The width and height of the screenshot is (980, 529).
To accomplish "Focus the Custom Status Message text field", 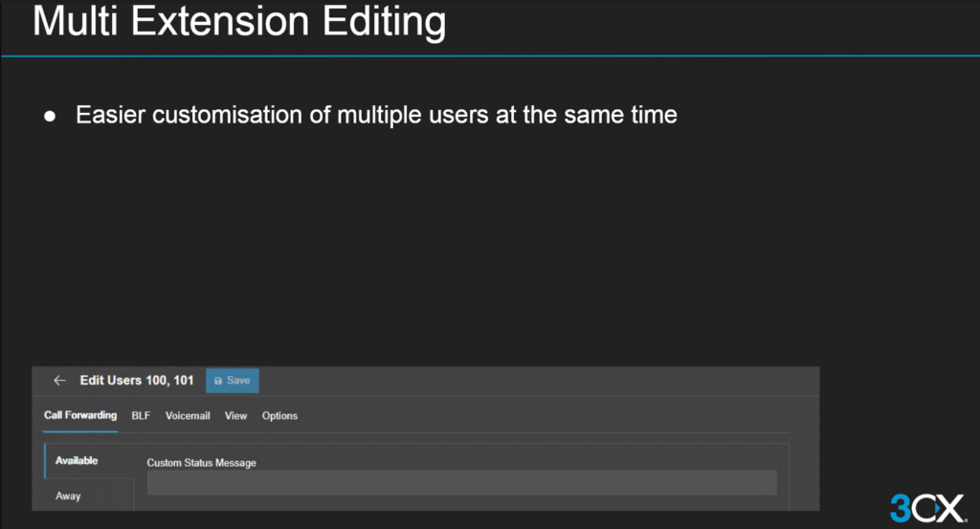I will (x=461, y=483).
